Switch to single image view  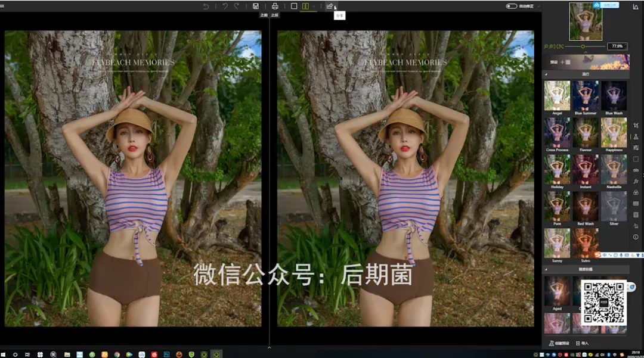tap(294, 6)
